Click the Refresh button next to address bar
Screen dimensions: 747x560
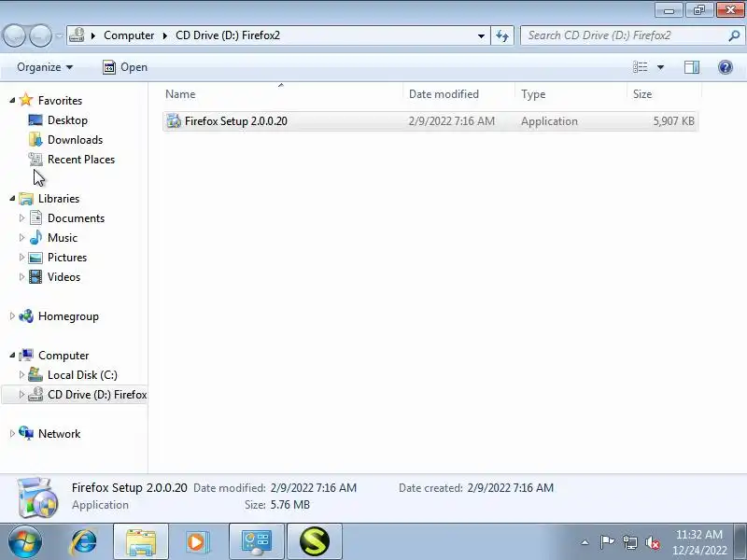[x=502, y=35]
